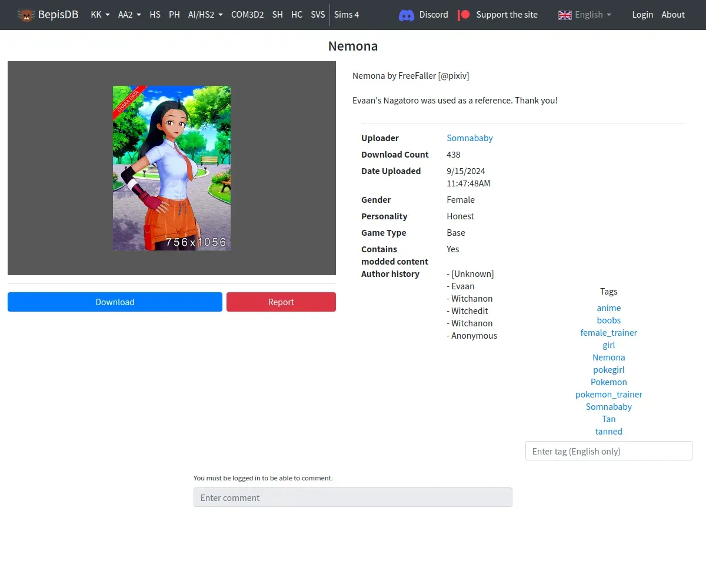Click the Witchedit author history entry
706x588 pixels.
tap(468, 311)
